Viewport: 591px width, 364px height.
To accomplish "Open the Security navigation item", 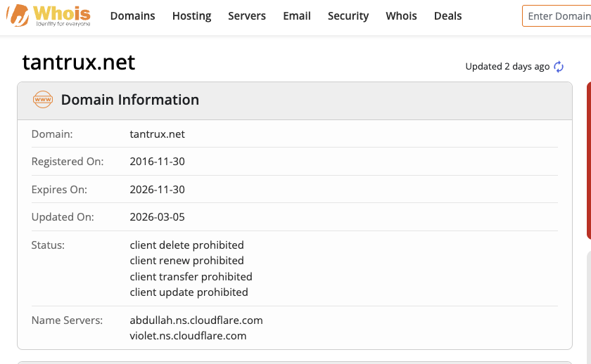I will pyautogui.click(x=348, y=16).
